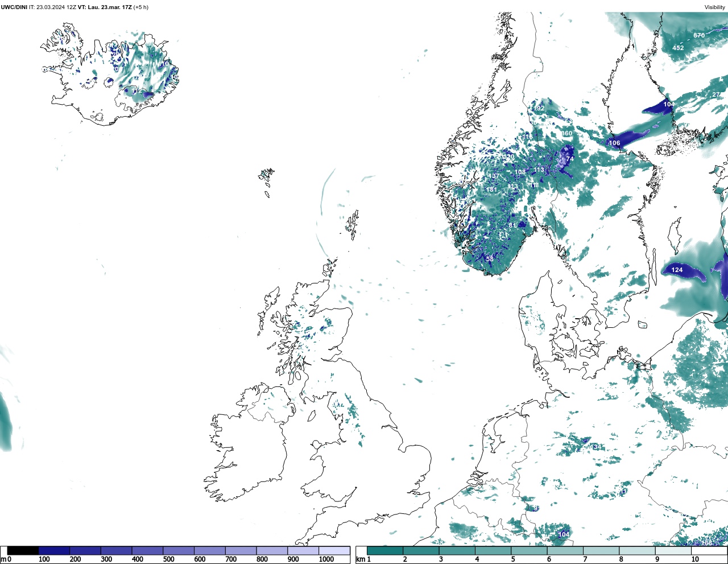Click the '(+5 h)' forecast offset
Image resolution: width=728 pixels, height=564 pixels.
click(141, 7)
